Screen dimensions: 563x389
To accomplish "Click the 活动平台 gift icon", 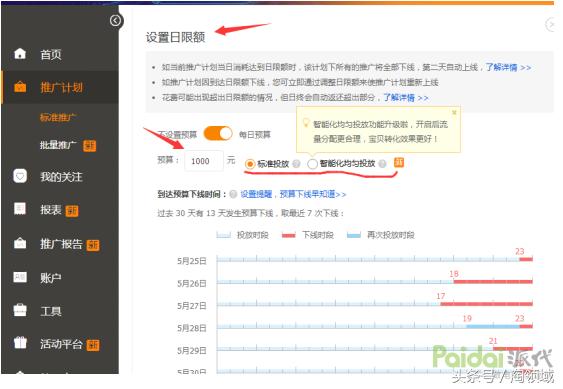I will [x=20, y=342].
